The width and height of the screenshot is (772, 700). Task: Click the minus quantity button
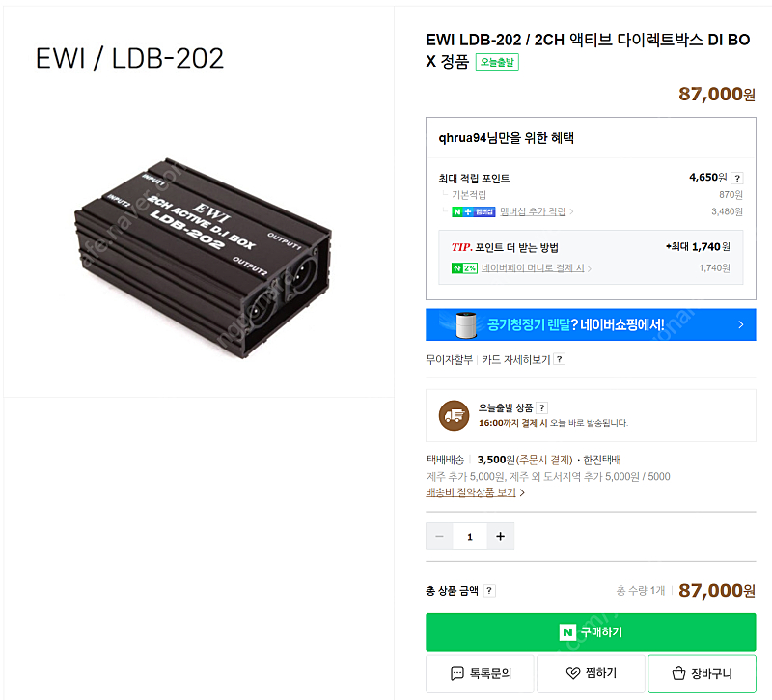(x=440, y=537)
